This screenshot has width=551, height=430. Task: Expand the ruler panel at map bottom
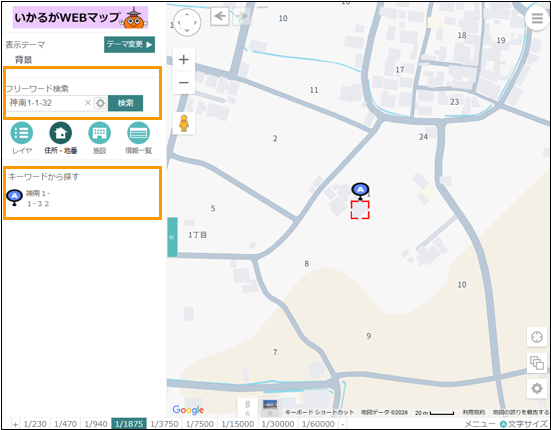[247, 408]
